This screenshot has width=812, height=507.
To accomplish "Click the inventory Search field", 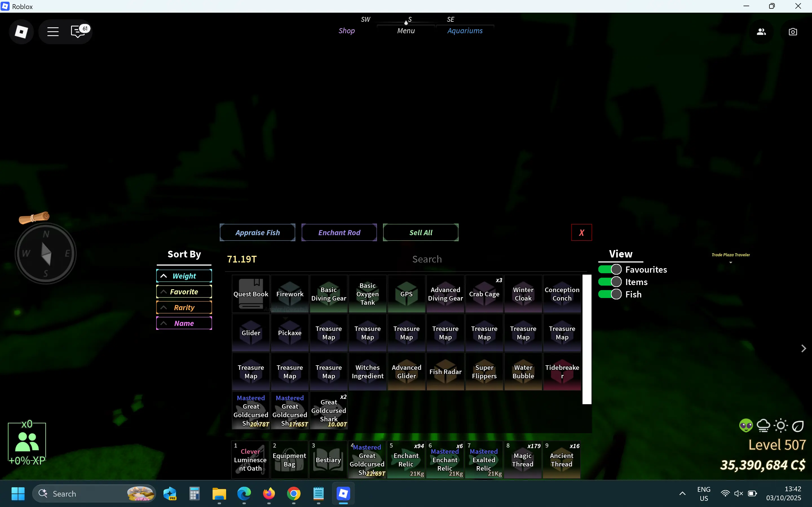I will pyautogui.click(x=427, y=259).
